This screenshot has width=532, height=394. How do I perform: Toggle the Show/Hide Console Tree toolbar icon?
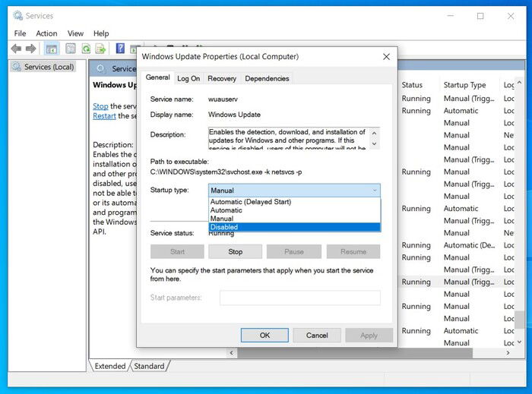52,49
